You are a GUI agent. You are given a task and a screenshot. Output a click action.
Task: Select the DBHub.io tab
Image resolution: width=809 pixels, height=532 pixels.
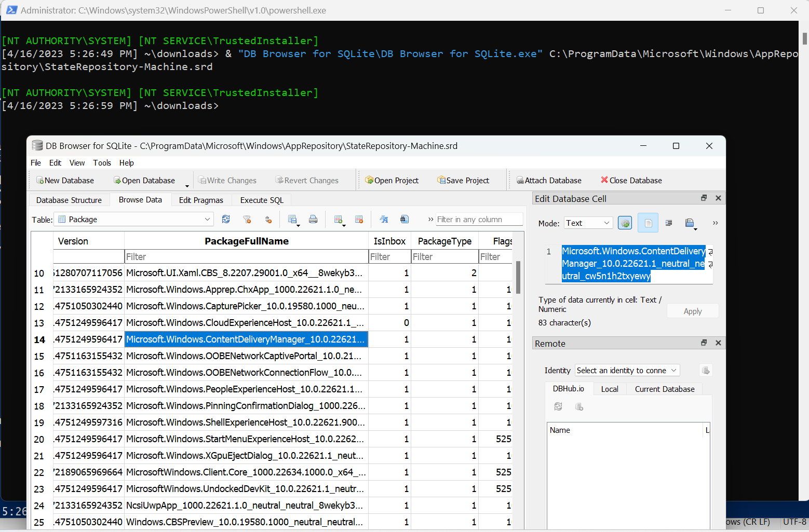pos(568,388)
